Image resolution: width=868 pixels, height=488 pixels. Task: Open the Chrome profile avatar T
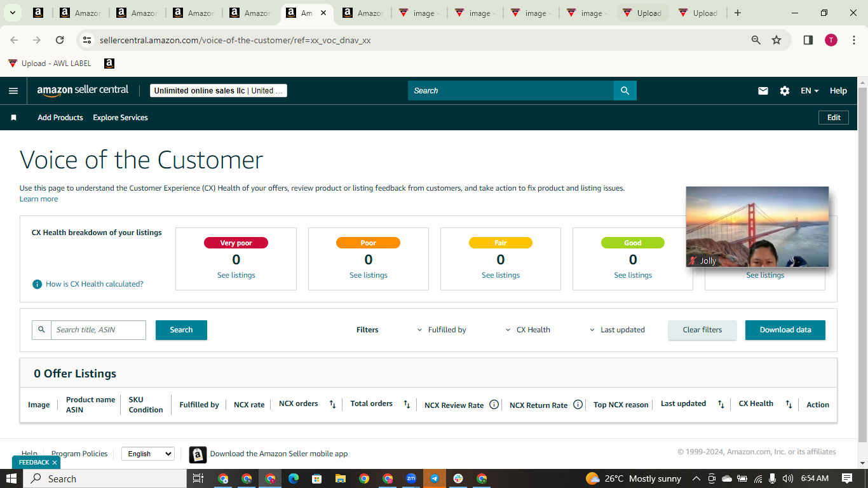831,40
